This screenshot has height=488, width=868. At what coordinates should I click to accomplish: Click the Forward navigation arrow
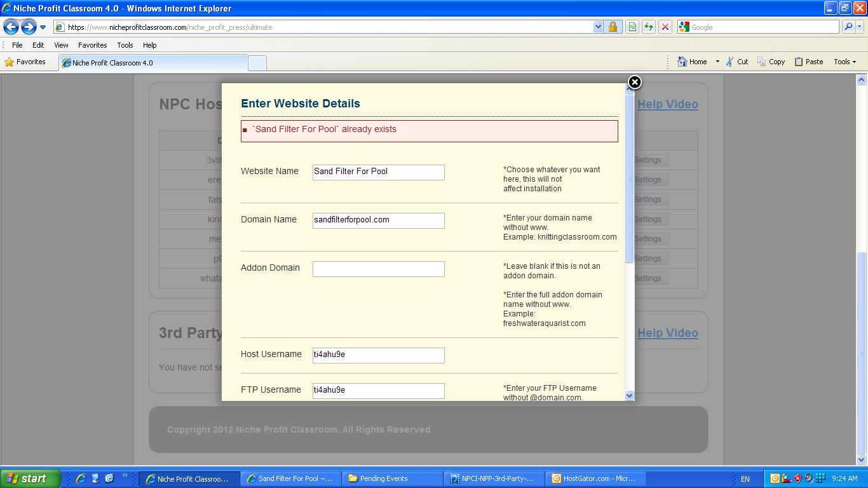[x=29, y=27]
